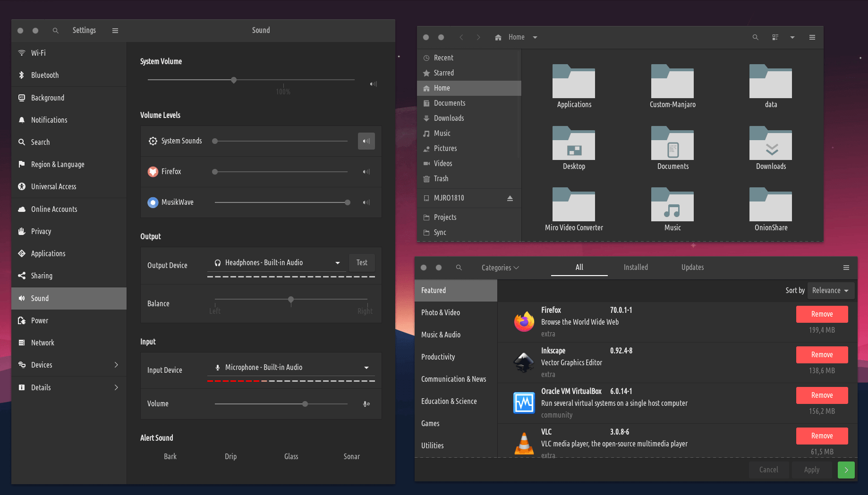Mute the Firefox volume level
Viewport: 868px width, 495px height.
pyautogui.click(x=366, y=172)
